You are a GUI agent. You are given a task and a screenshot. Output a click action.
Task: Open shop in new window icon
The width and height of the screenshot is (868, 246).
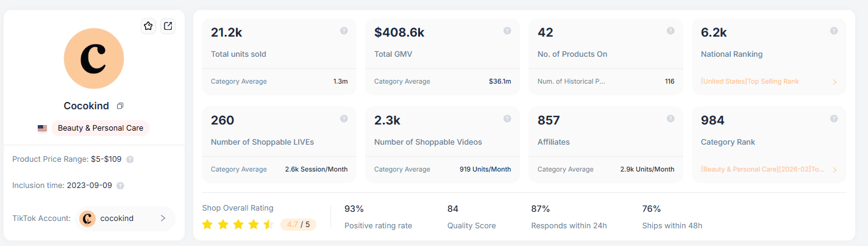[168, 26]
